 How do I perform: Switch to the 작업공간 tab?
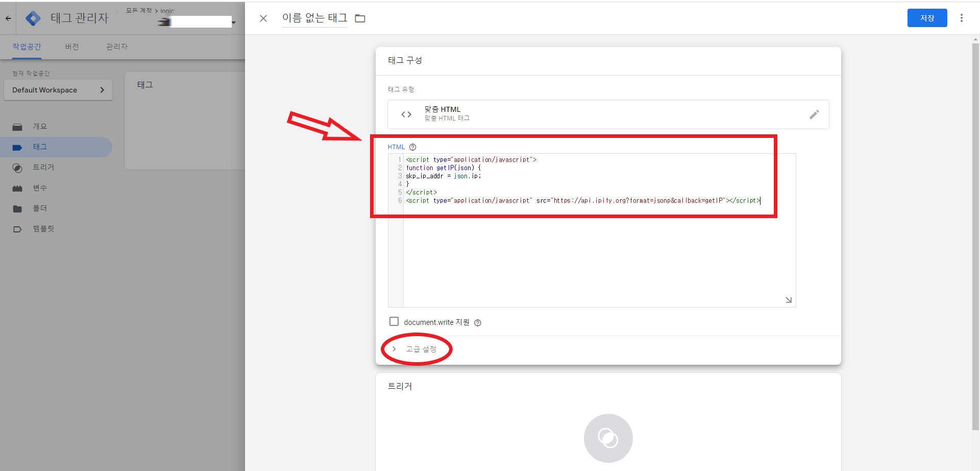click(x=27, y=46)
